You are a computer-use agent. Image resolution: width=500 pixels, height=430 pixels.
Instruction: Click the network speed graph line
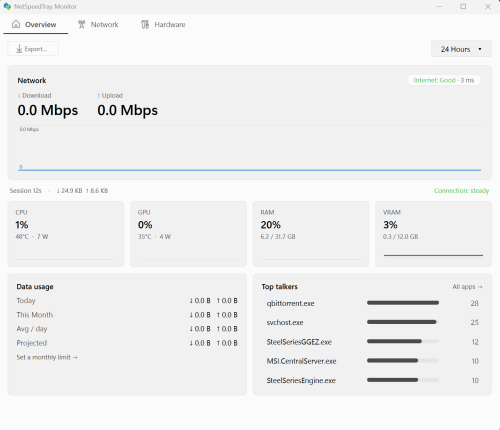pos(250,170)
